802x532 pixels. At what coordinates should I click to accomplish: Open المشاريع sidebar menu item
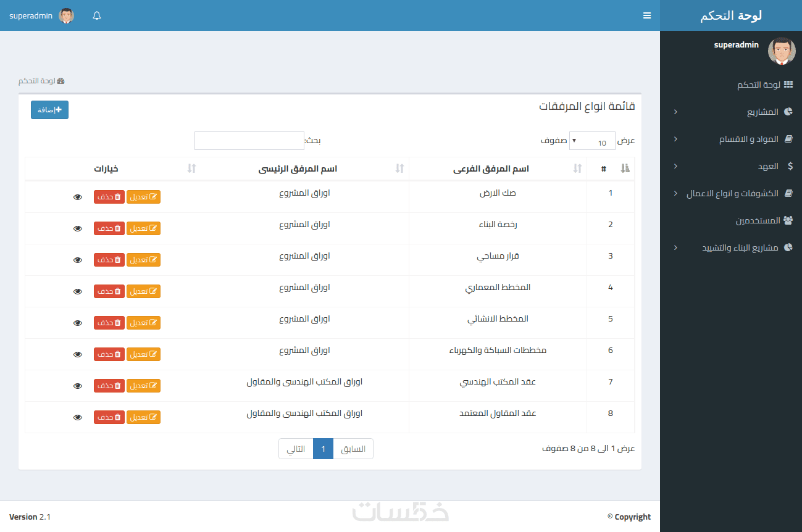731,112
